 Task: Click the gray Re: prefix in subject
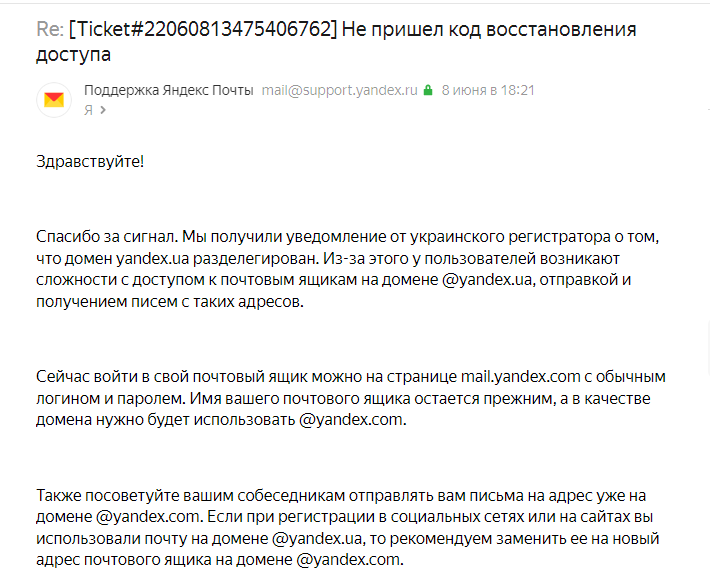click(50, 29)
